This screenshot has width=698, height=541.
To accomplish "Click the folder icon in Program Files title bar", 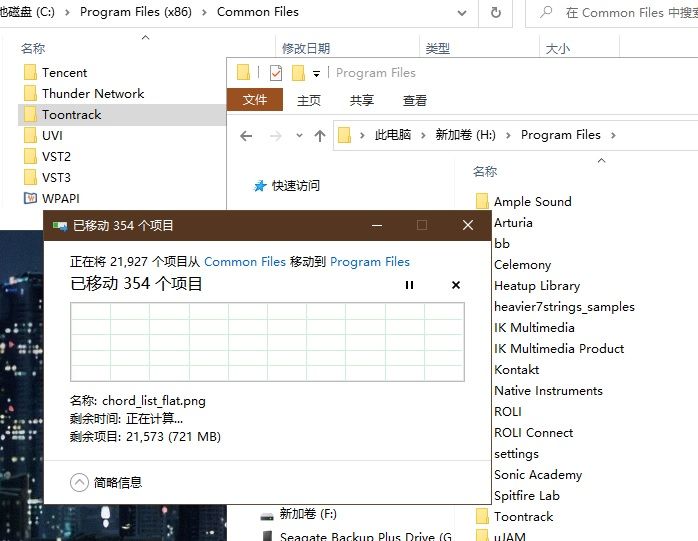I will (243, 72).
